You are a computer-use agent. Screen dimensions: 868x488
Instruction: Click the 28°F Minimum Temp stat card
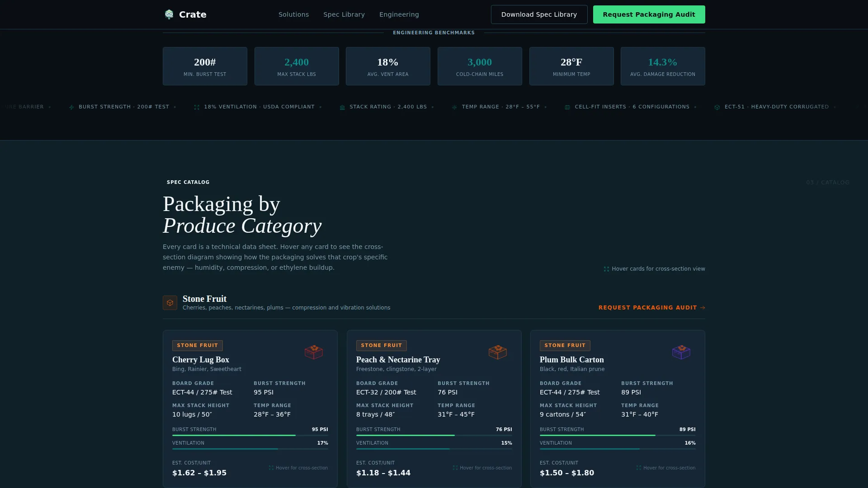coord(571,66)
